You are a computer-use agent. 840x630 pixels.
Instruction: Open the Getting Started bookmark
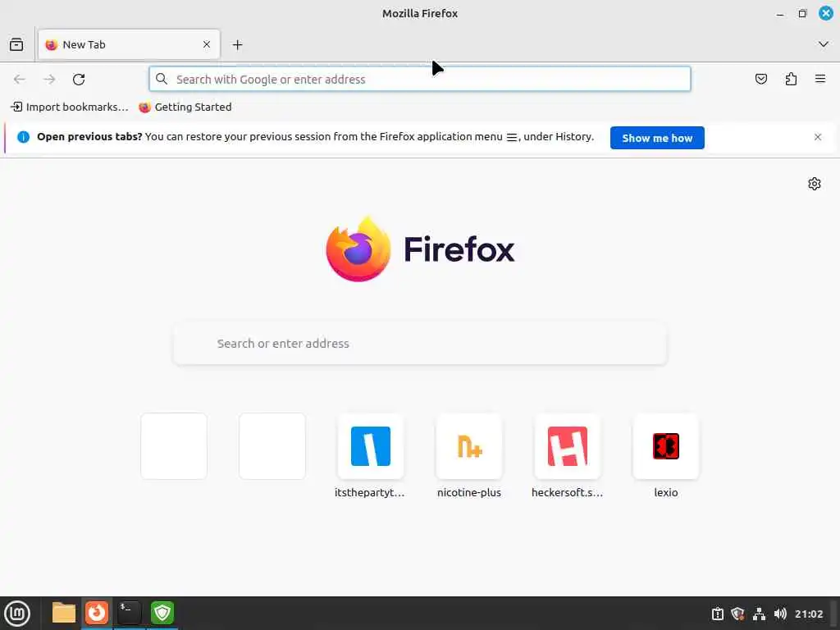point(185,107)
